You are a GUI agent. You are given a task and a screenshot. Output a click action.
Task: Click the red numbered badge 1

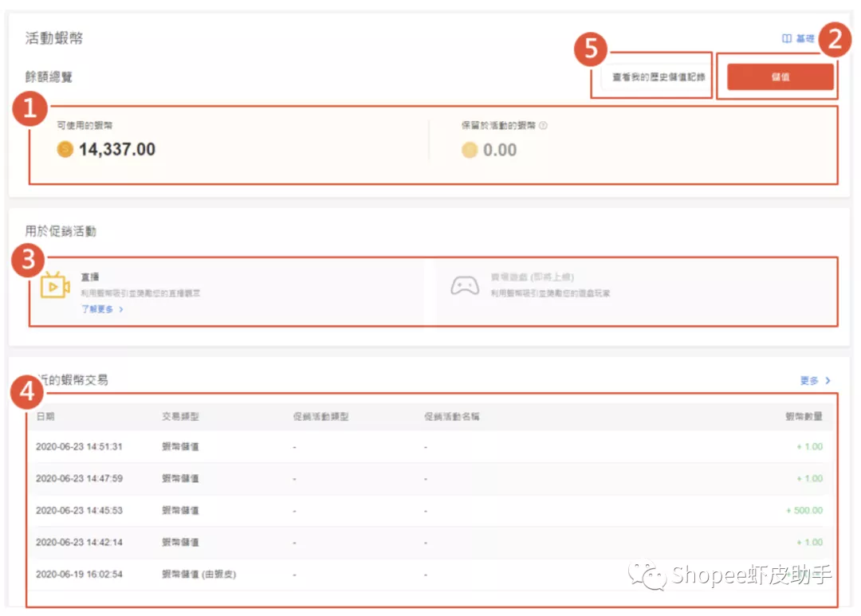click(29, 109)
